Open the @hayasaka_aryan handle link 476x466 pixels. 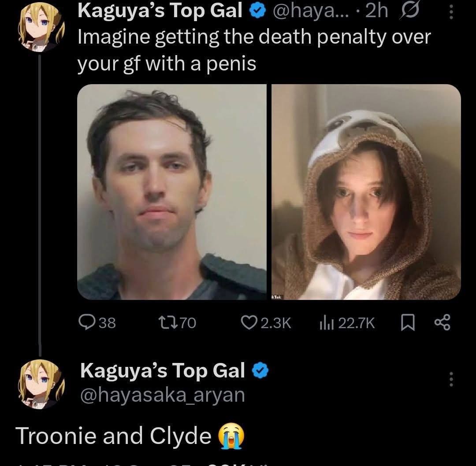point(162,396)
